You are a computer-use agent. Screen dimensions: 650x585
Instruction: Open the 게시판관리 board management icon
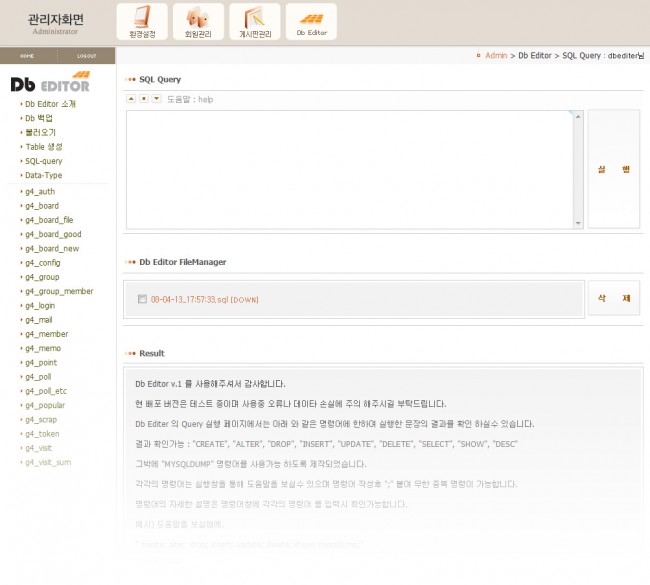pyautogui.click(x=255, y=22)
